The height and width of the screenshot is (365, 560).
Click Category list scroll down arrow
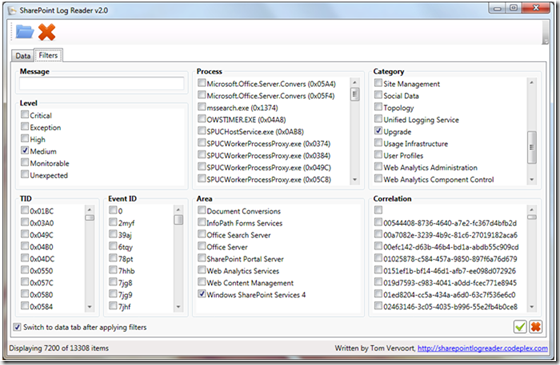[532, 179]
